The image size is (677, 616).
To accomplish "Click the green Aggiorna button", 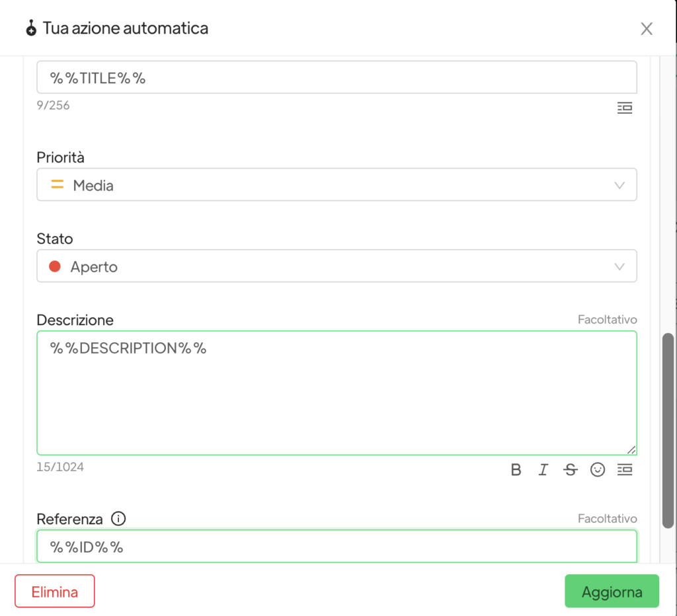I will click(x=612, y=591).
